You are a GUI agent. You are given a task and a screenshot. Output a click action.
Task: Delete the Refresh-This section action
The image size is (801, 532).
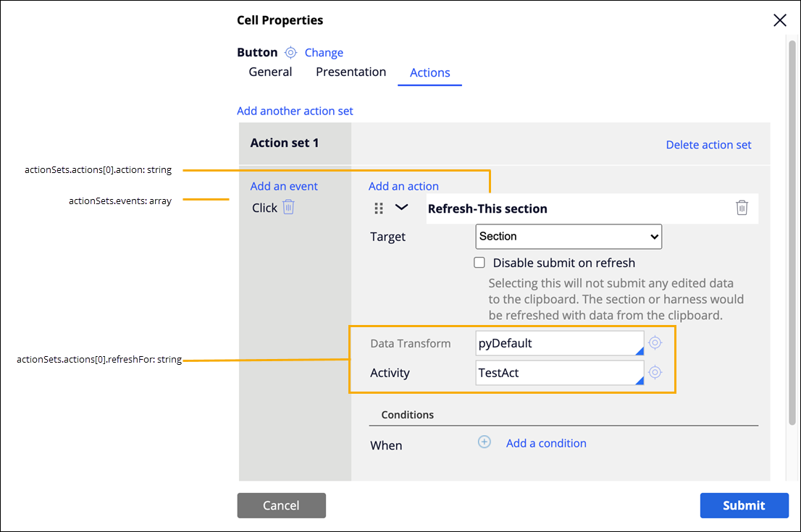point(742,208)
